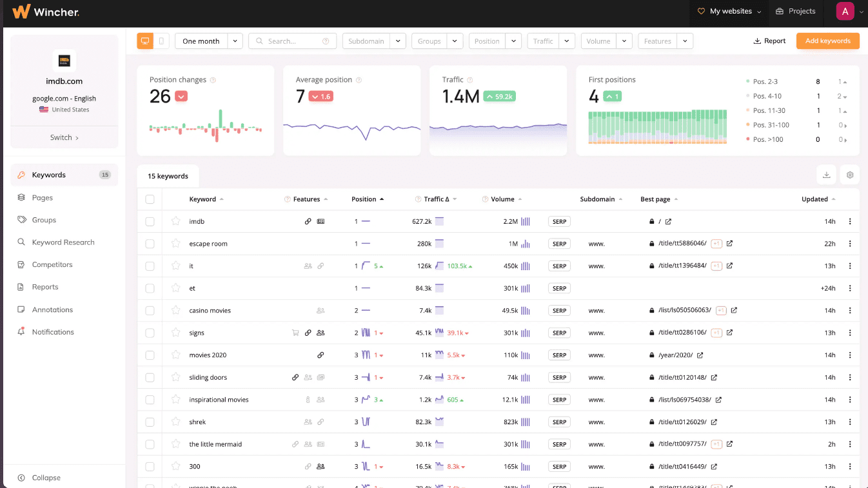
Task: Click info icon next to Position changes
Action: point(213,80)
